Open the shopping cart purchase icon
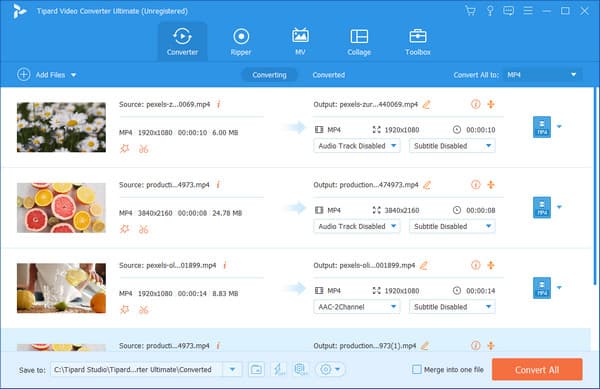The width and height of the screenshot is (600, 389). 470,11
